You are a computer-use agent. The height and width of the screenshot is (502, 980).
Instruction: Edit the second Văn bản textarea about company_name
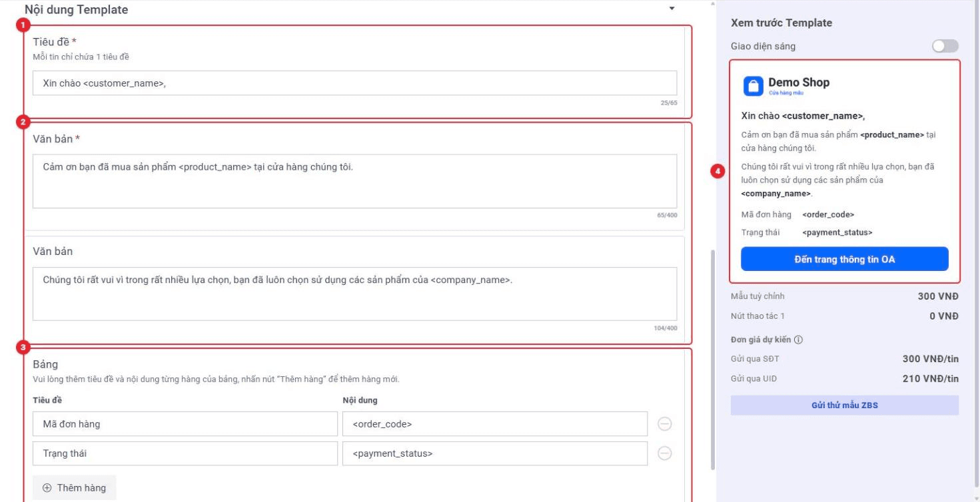tap(354, 294)
